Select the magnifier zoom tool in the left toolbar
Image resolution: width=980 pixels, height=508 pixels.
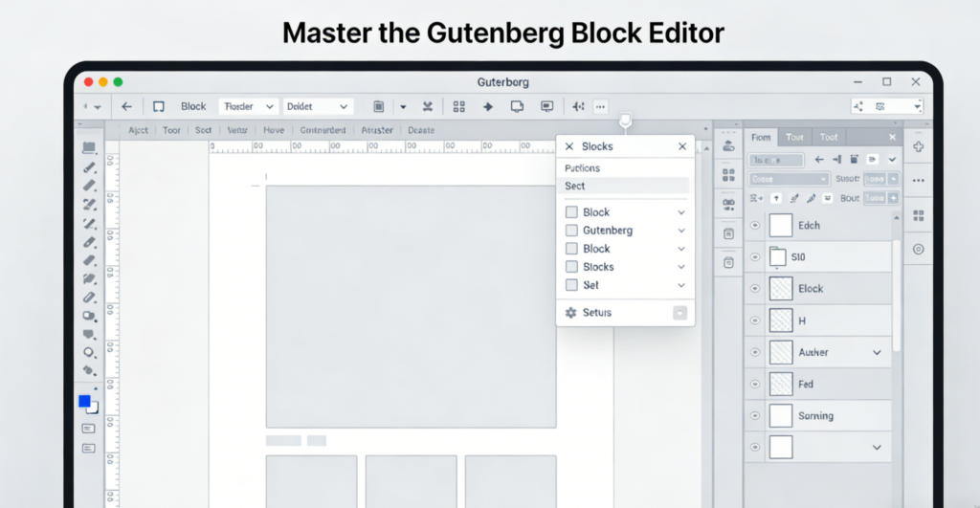(x=89, y=352)
